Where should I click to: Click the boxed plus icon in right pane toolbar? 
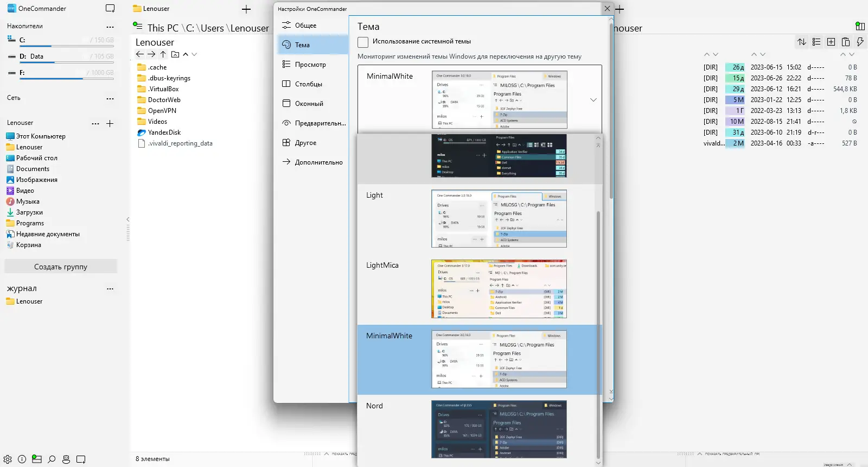click(x=831, y=42)
